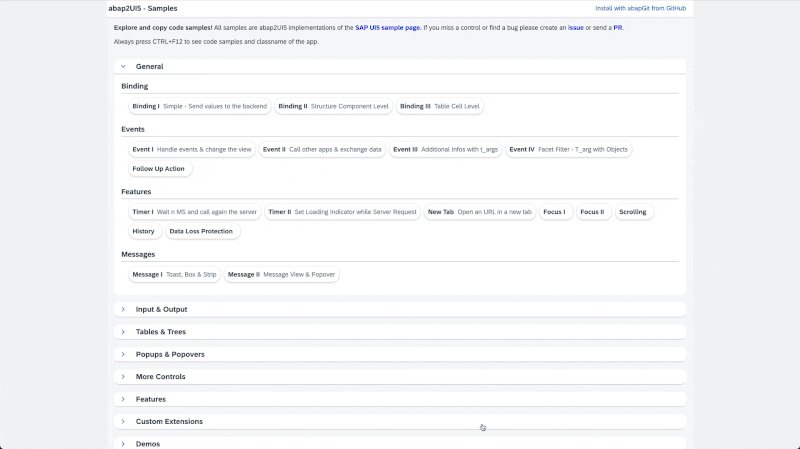The height and width of the screenshot is (449, 800).
Task: Open the Data Loss Protection sample
Action: [x=203, y=231]
